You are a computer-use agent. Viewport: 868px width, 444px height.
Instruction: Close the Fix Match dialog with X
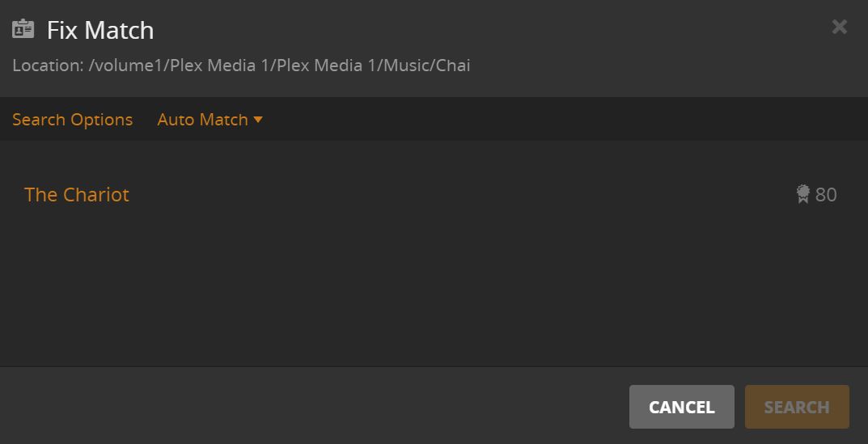click(x=839, y=27)
